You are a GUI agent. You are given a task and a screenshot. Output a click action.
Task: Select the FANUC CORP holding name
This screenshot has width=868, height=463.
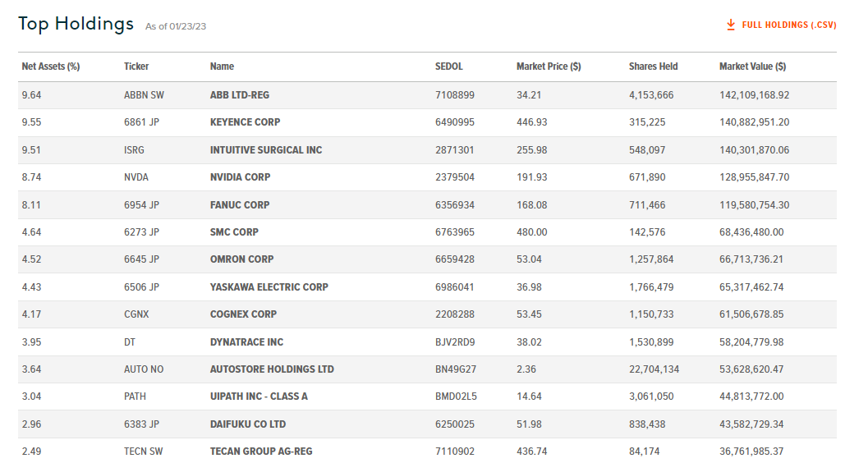coord(240,204)
